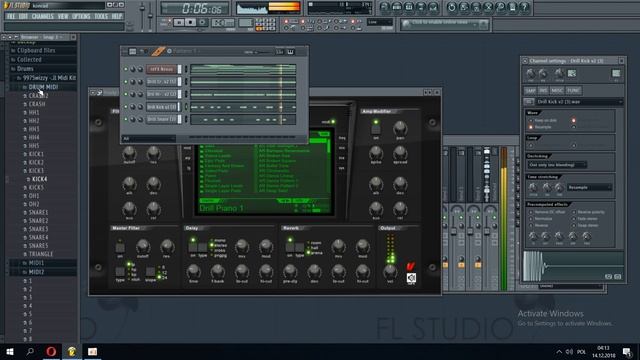Select the SNARE3 file in browser
Screen dimensions: 640x360
(38, 229)
